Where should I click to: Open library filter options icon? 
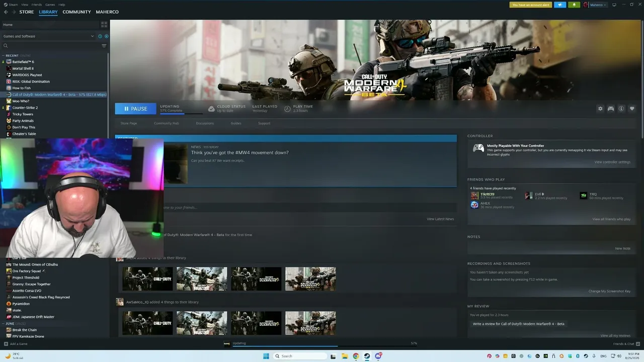[x=104, y=46]
